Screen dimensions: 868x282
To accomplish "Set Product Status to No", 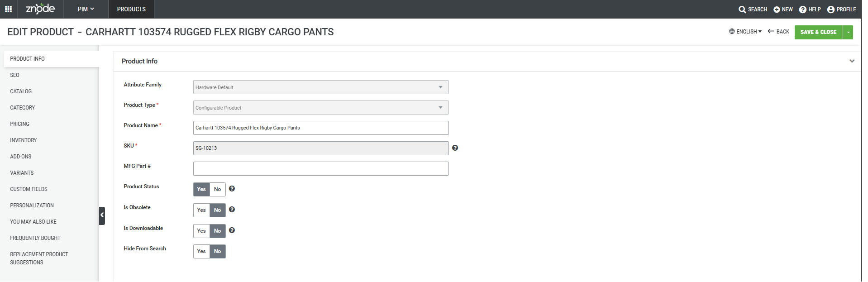I will pyautogui.click(x=218, y=189).
